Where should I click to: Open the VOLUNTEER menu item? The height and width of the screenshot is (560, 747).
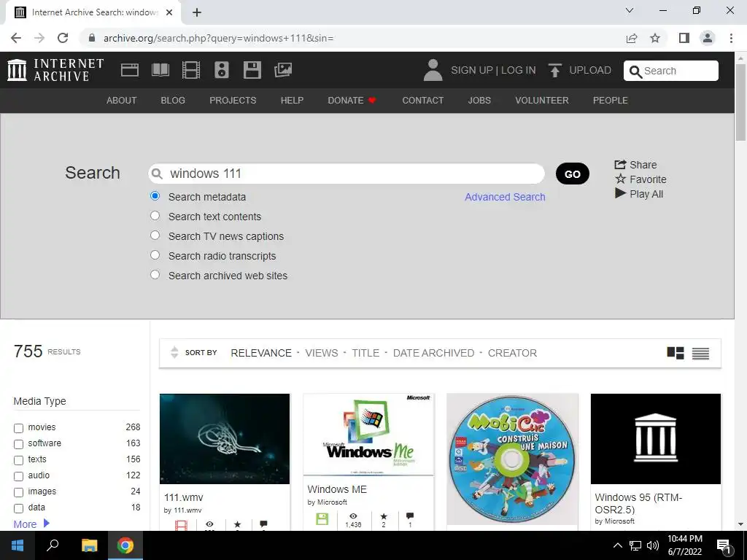542,101
